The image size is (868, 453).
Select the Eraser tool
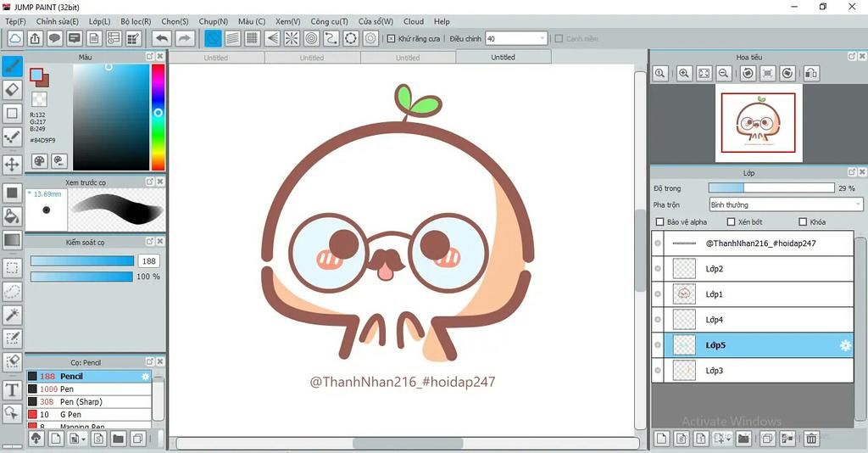pos(12,90)
